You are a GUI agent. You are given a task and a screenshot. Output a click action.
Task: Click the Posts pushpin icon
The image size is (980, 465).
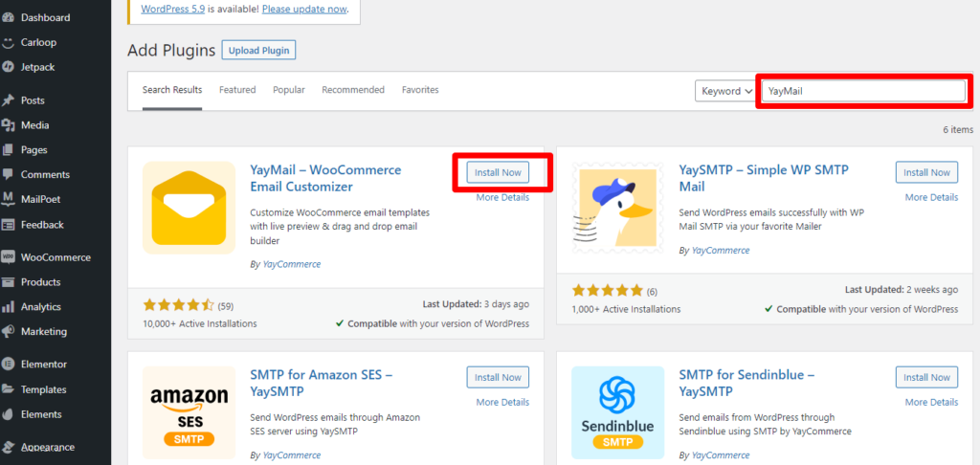click(8, 100)
